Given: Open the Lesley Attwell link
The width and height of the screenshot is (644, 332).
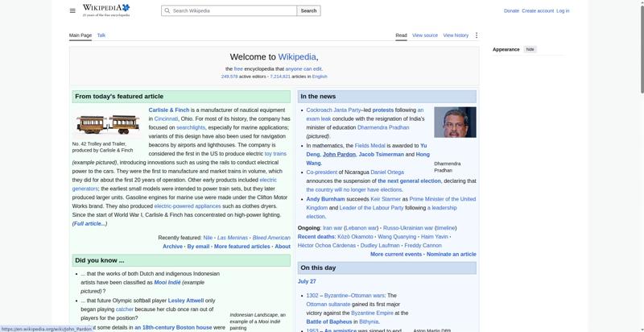Looking at the screenshot, I should coord(186,301).
